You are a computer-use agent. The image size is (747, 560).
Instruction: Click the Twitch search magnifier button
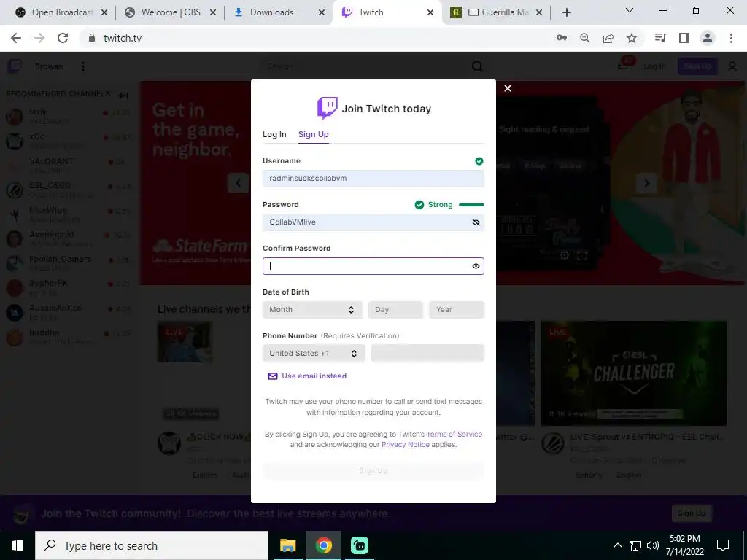pos(477,66)
